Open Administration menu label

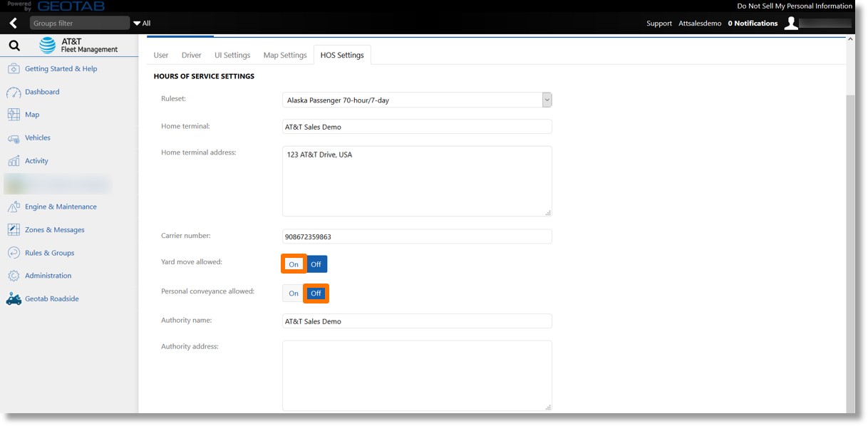coord(48,276)
